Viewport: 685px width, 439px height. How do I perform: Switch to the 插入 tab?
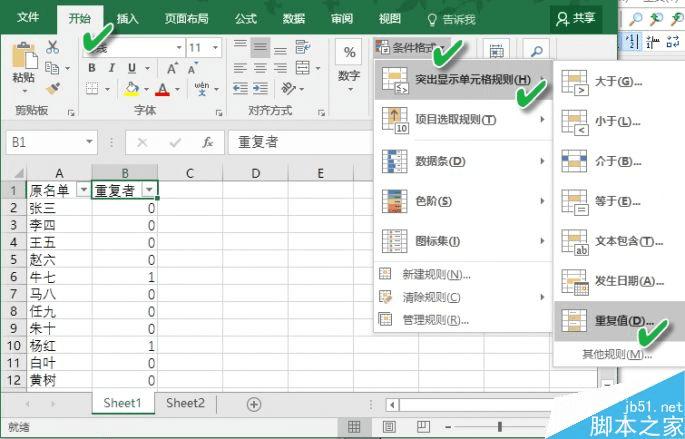[x=127, y=18]
